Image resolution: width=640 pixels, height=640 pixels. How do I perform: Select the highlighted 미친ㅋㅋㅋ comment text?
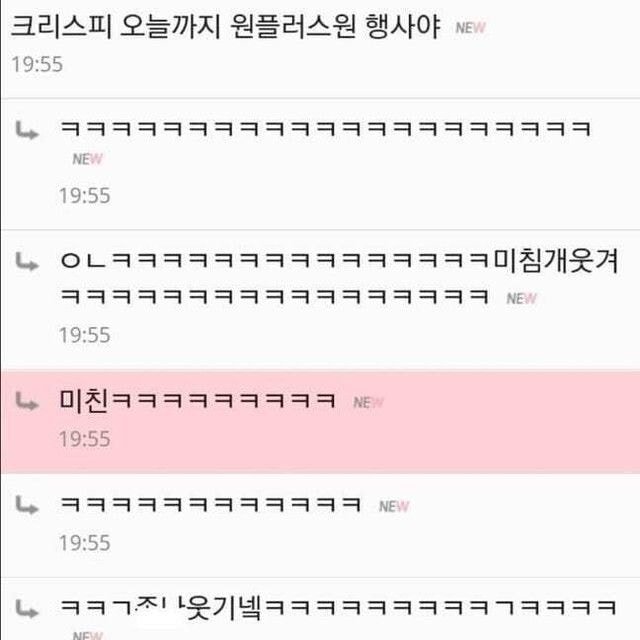pyautogui.click(x=198, y=400)
